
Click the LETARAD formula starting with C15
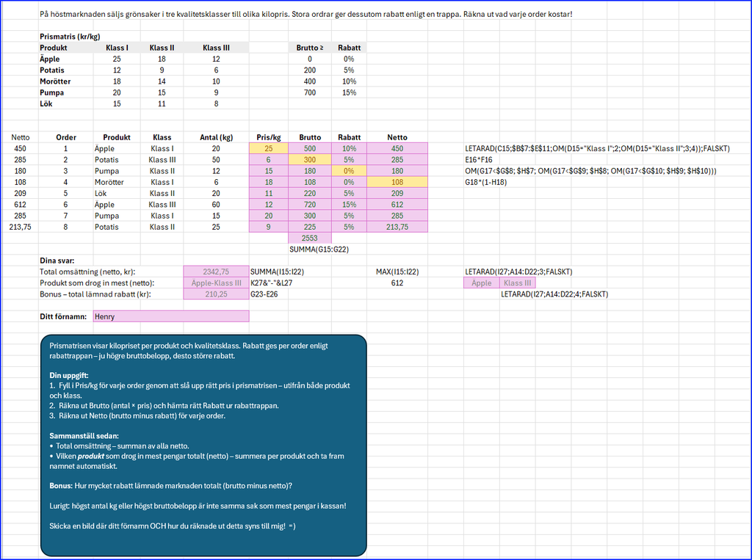(597, 149)
